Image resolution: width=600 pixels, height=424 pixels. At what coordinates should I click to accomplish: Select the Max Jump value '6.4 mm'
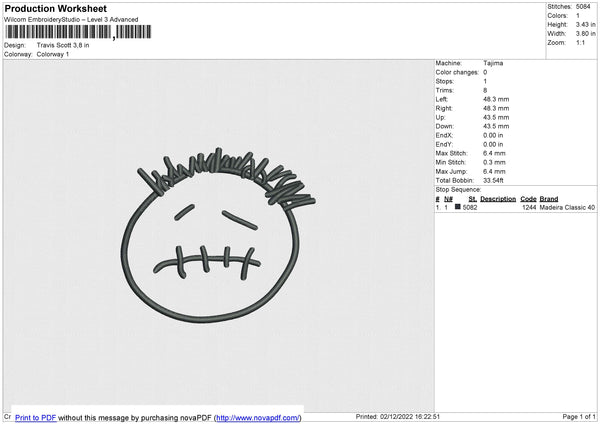(494, 171)
